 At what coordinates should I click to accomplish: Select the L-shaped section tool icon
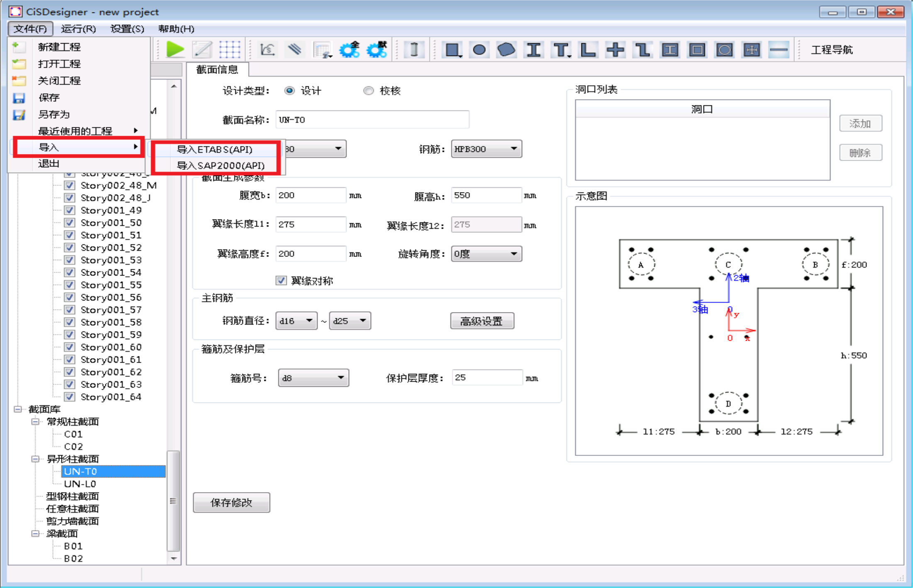pos(588,50)
